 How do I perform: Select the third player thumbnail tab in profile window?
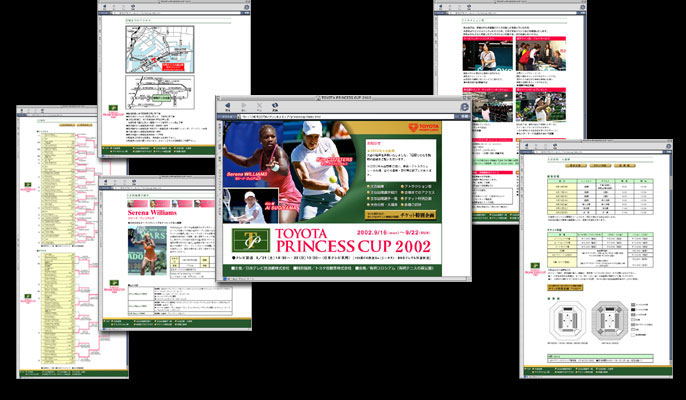pyautogui.click(x=182, y=204)
